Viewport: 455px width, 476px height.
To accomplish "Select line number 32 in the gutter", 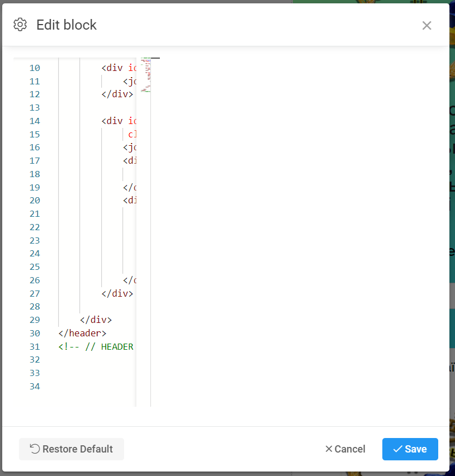I will pyautogui.click(x=35, y=360).
